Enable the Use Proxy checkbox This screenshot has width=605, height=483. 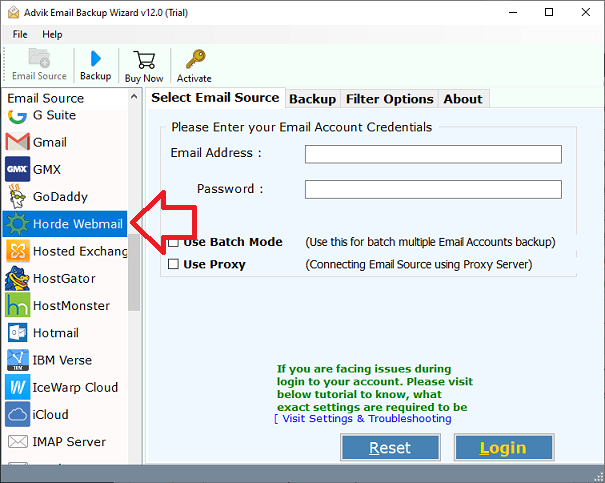pyautogui.click(x=173, y=264)
